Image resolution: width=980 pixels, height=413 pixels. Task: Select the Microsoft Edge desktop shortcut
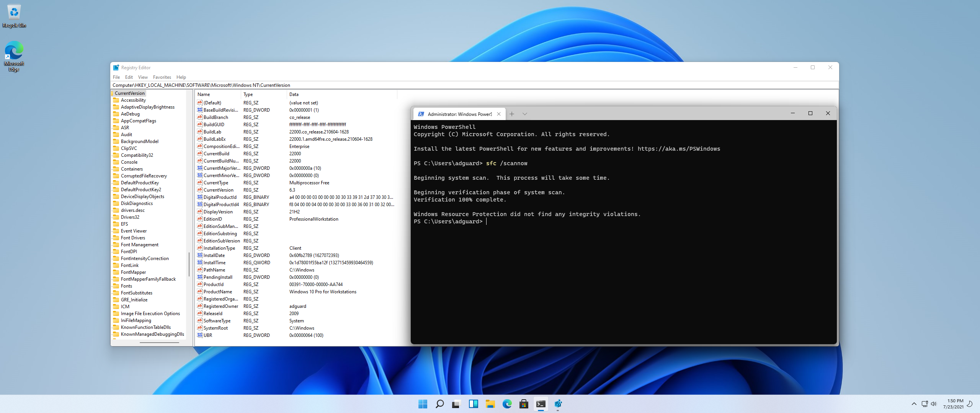tap(14, 56)
